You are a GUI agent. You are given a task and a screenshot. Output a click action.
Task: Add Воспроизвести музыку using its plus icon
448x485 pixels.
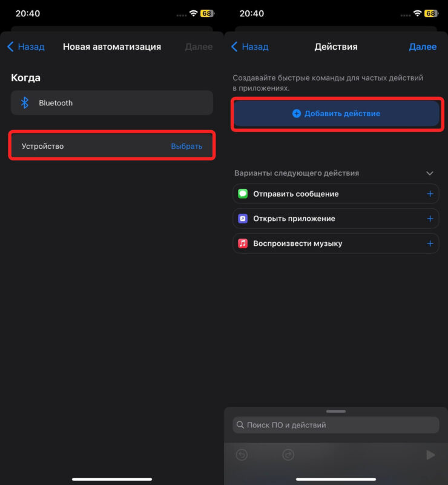click(430, 243)
